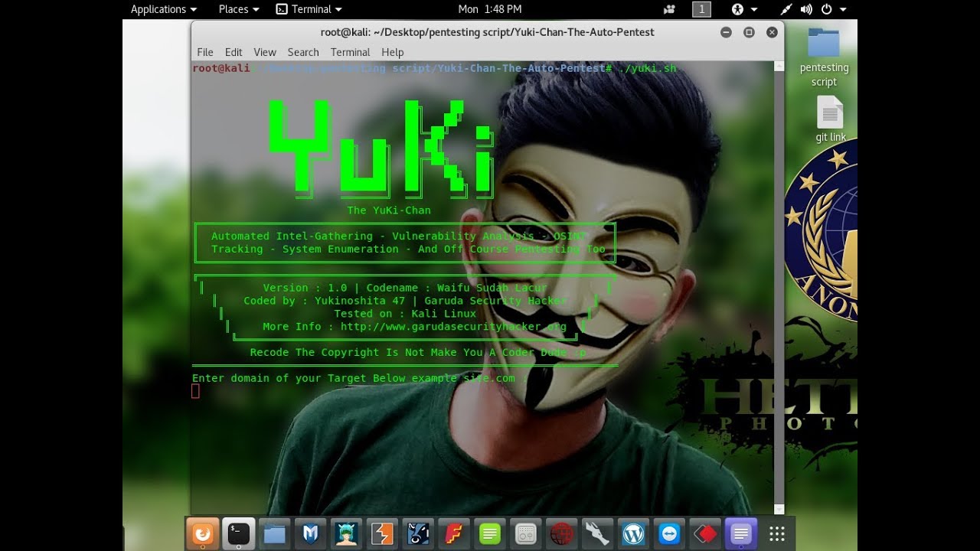Click 'root@kali' prompt text
This screenshot has height=551, width=980.
[221, 68]
